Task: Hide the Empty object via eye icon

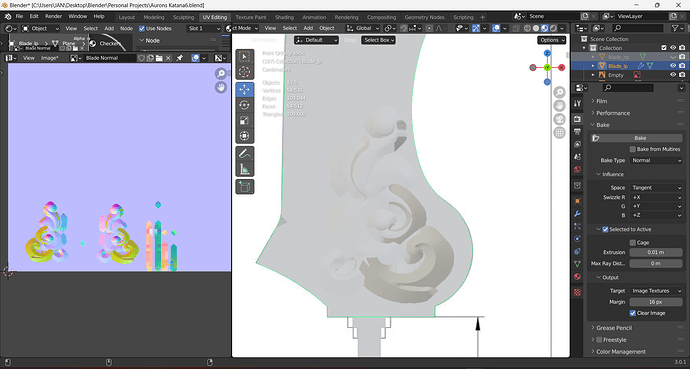Action: pyautogui.click(x=673, y=75)
